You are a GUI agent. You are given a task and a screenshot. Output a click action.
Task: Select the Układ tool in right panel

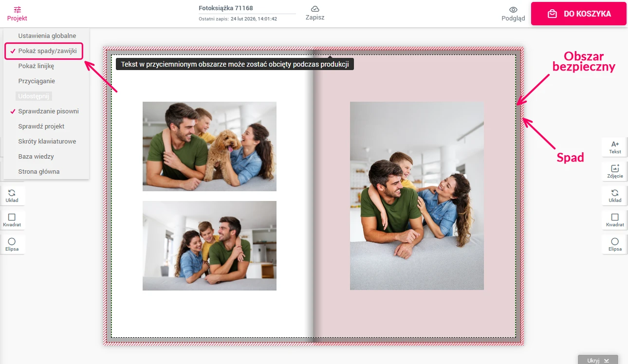click(614, 195)
